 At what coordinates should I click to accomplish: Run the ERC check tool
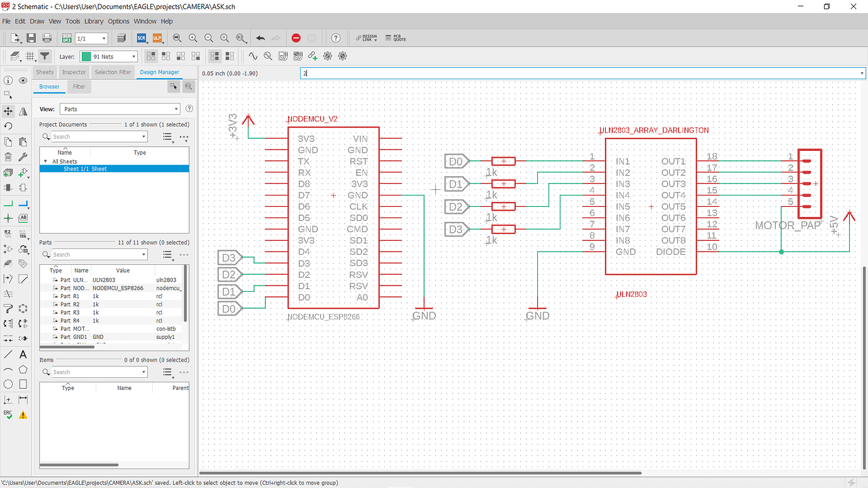(8, 414)
